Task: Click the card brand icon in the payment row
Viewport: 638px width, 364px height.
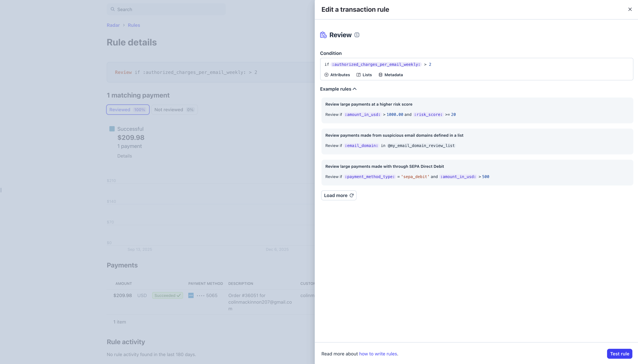Action: [x=191, y=295]
